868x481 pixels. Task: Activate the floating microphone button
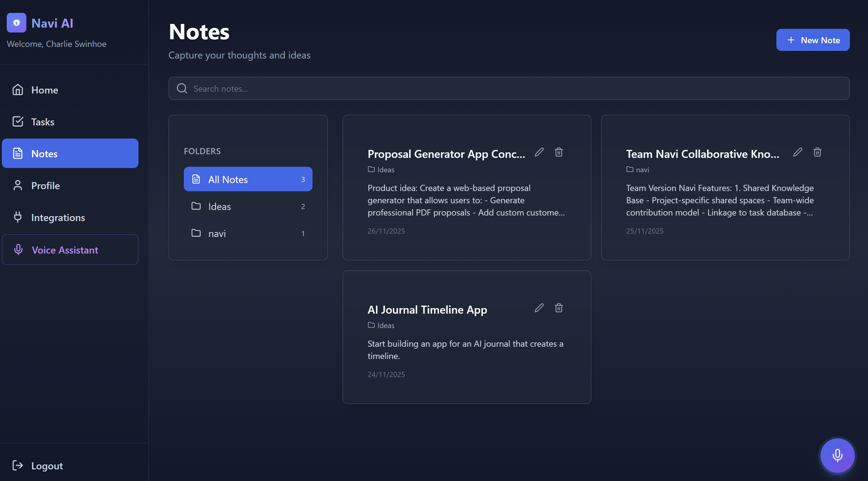(837, 455)
